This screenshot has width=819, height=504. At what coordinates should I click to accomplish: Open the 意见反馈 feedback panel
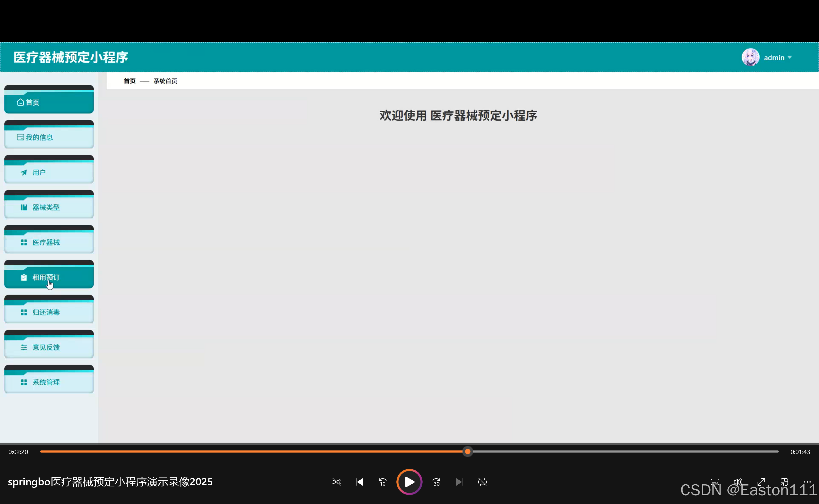pos(49,347)
